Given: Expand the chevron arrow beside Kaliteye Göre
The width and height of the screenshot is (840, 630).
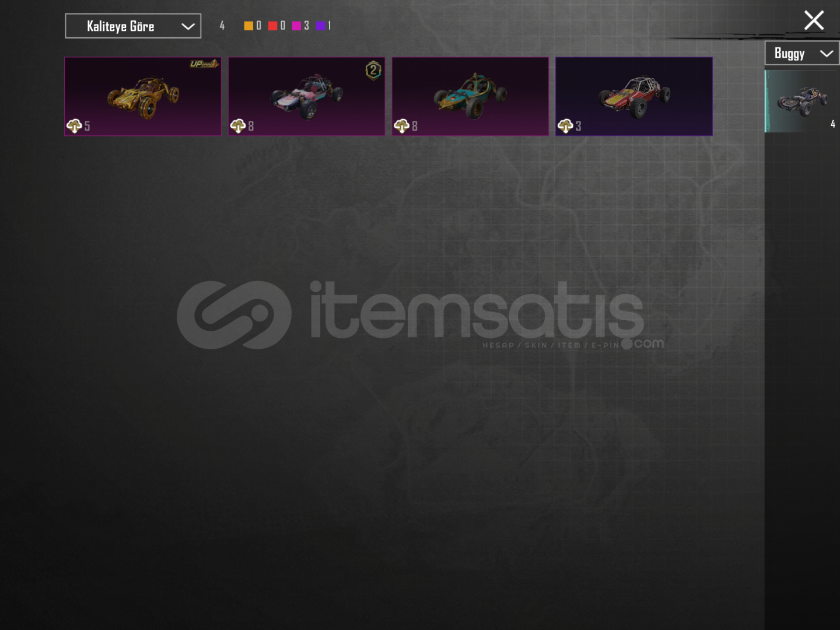Looking at the screenshot, I should pos(188,26).
